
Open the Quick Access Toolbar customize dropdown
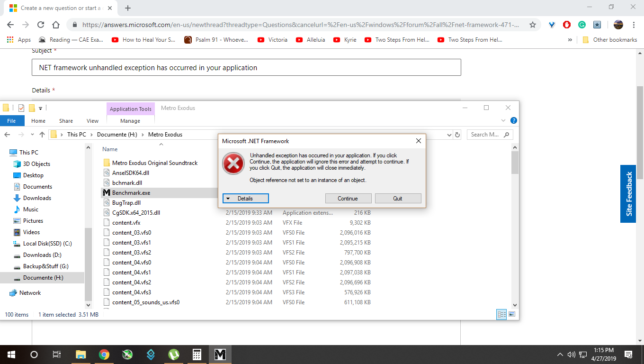[41, 108]
